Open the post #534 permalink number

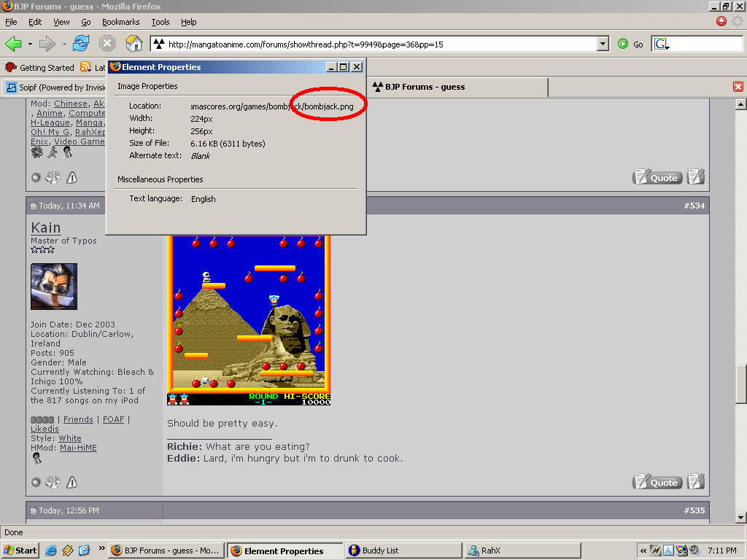pos(694,206)
